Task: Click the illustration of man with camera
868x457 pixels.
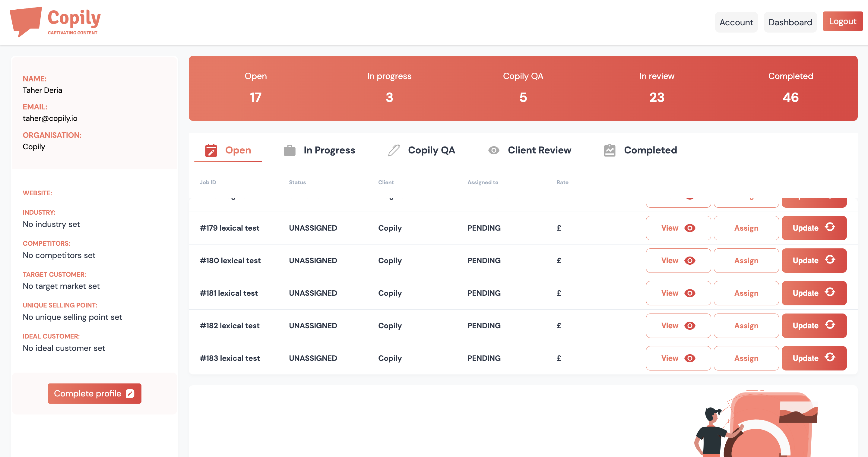Action: pyautogui.click(x=756, y=423)
